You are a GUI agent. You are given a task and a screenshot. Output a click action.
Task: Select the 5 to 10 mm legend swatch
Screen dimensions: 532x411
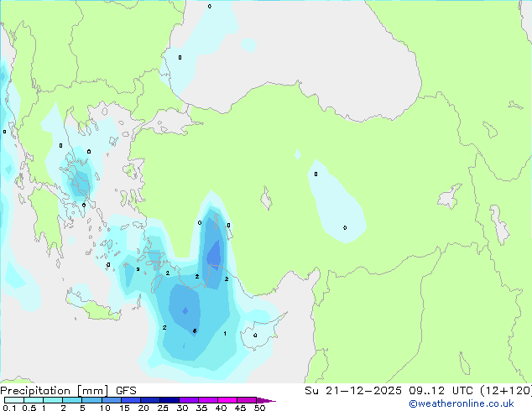[91, 400]
